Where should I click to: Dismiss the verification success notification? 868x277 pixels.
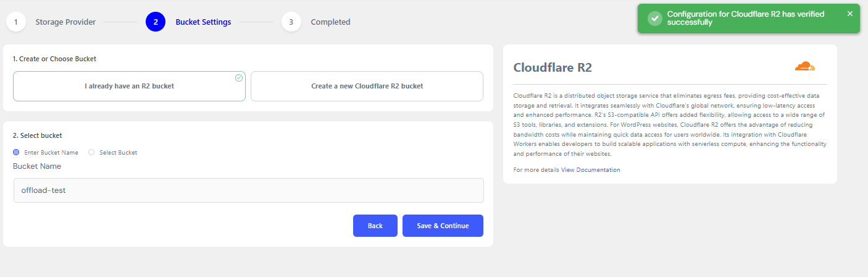pyautogui.click(x=849, y=14)
